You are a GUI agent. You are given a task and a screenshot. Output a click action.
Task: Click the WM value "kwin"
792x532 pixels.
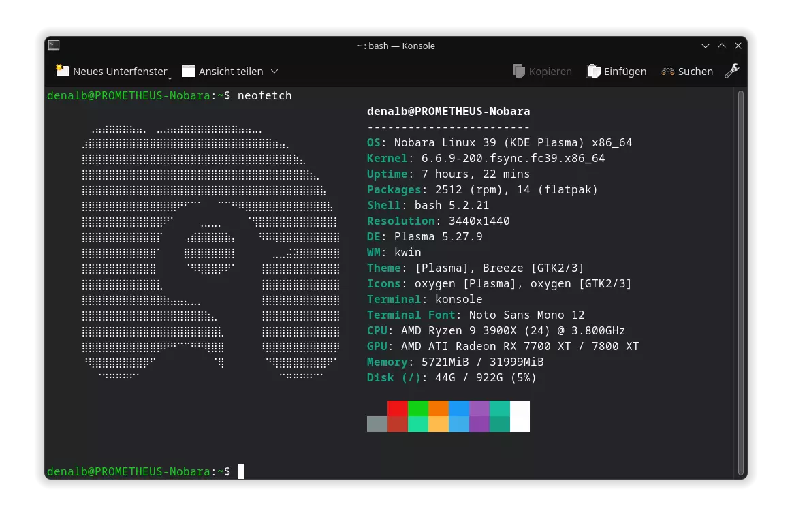pyautogui.click(x=408, y=252)
